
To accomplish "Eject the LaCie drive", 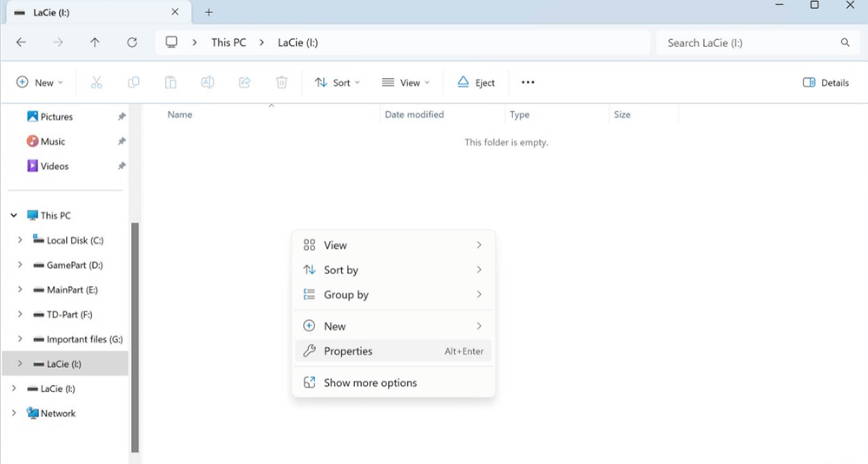I will click(476, 82).
